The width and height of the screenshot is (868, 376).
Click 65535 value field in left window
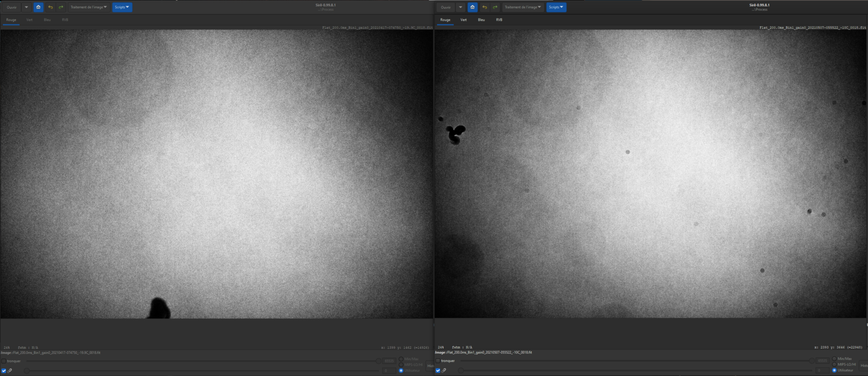(389, 361)
